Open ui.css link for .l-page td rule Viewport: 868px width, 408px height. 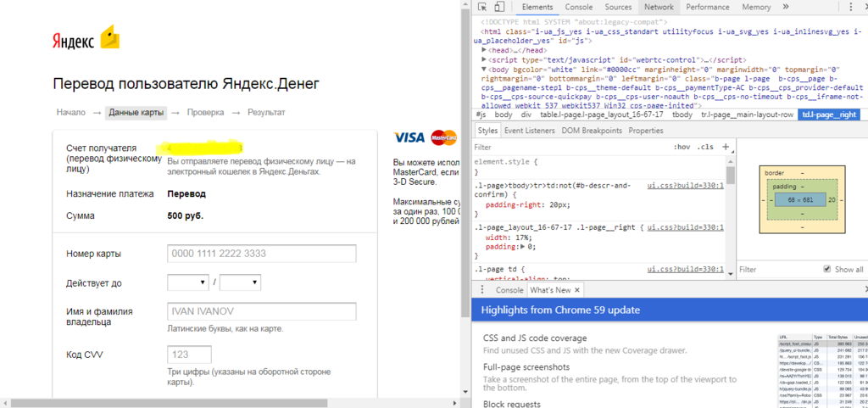click(685, 269)
